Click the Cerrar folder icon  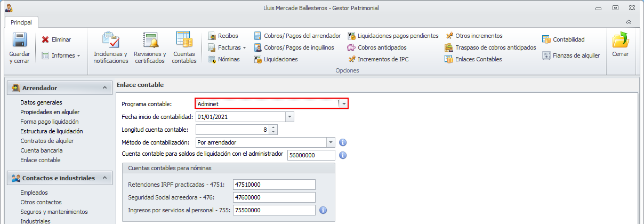(620, 41)
